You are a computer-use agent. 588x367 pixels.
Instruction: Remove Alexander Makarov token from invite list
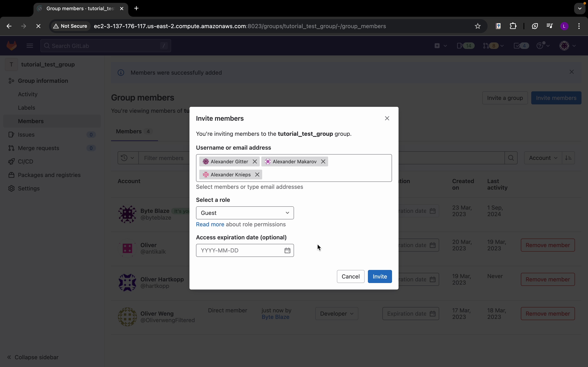[x=323, y=162]
